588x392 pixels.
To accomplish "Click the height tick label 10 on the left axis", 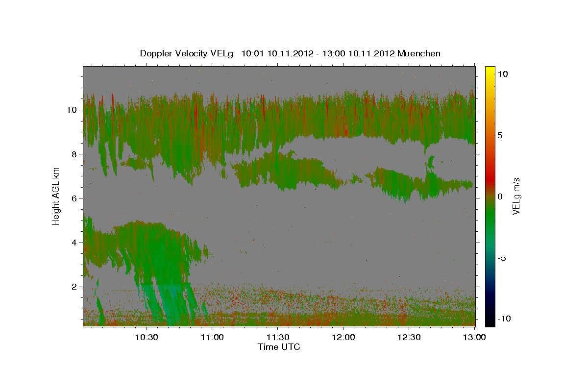I will click(73, 110).
